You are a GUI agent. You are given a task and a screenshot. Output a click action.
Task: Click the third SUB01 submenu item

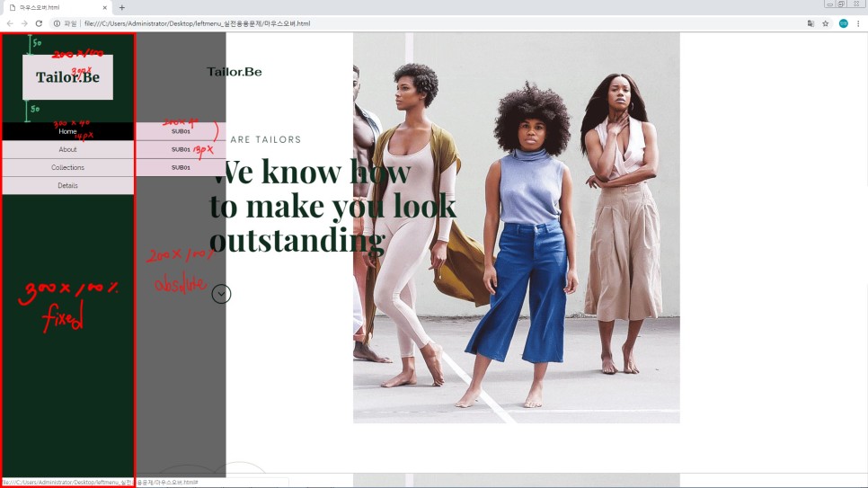coord(181,167)
